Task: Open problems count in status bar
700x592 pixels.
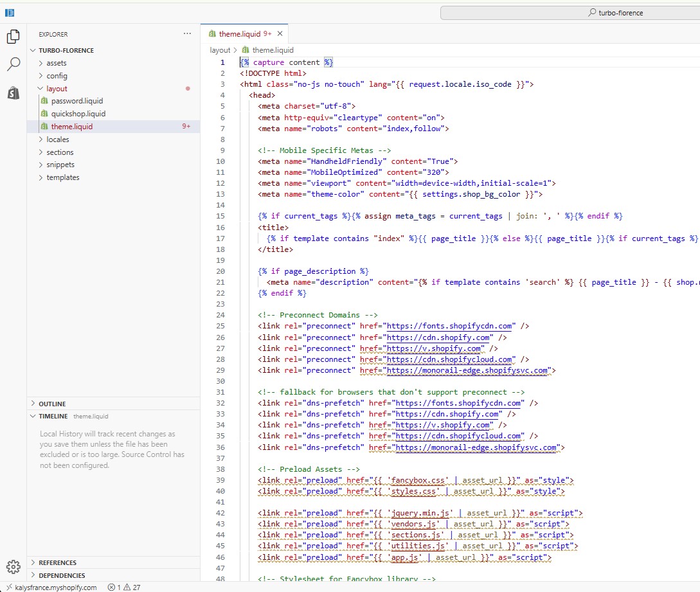Action: pyautogui.click(x=123, y=587)
